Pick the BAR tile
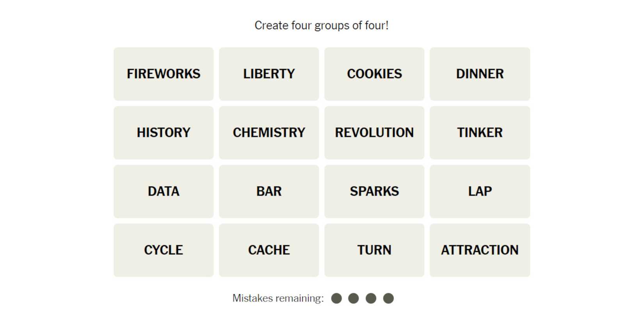The width and height of the screenshot is (644, 322). 269,192
